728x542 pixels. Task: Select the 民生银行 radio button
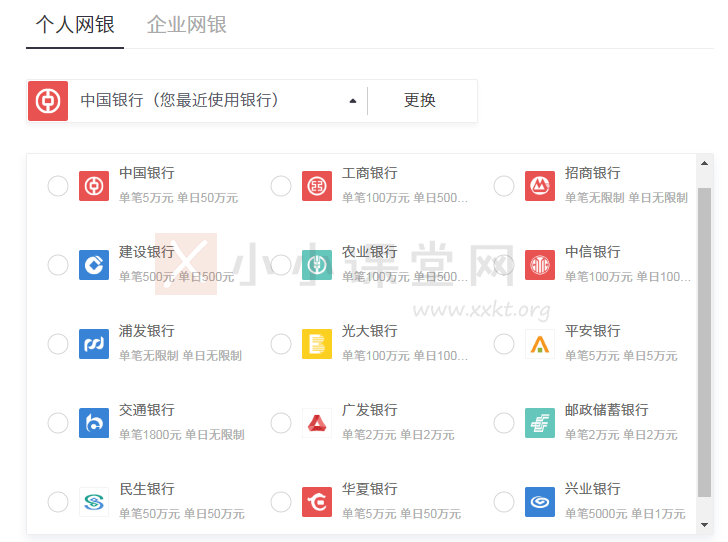pos(58,502)
